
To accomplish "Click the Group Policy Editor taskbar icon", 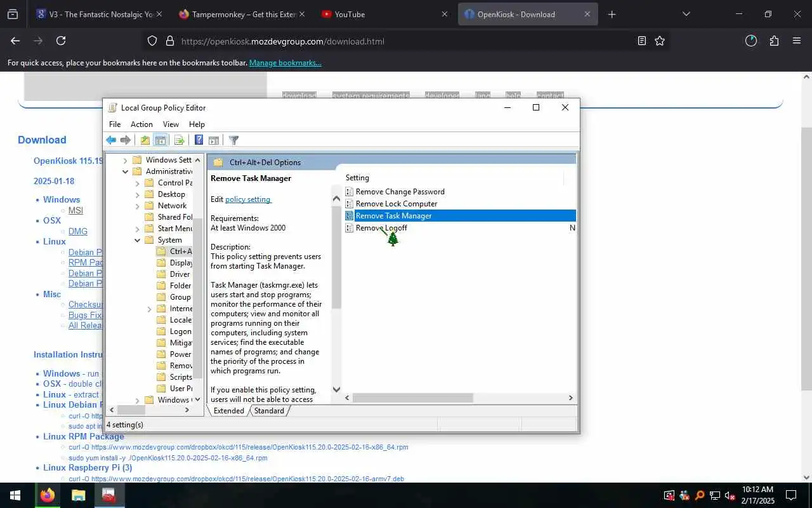I will tap(108, 495).
